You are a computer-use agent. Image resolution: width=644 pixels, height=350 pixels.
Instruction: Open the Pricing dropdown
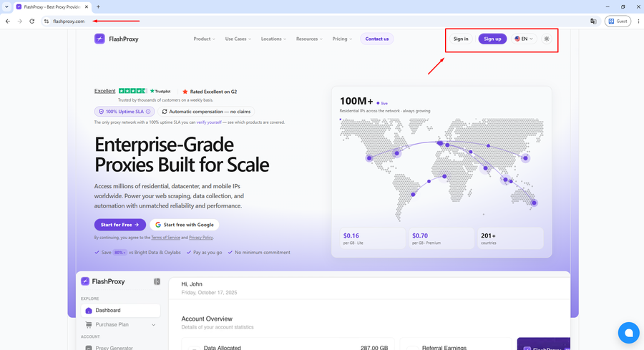click(342, 39)
